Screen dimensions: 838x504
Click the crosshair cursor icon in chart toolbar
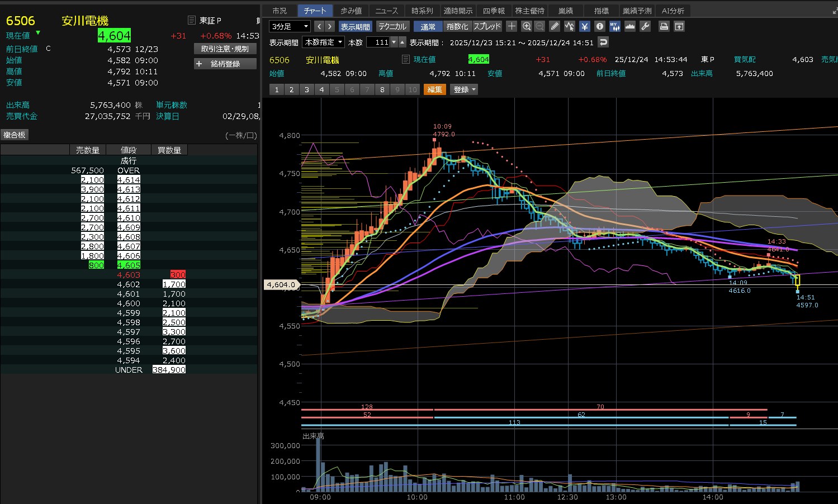pos(512,26)
